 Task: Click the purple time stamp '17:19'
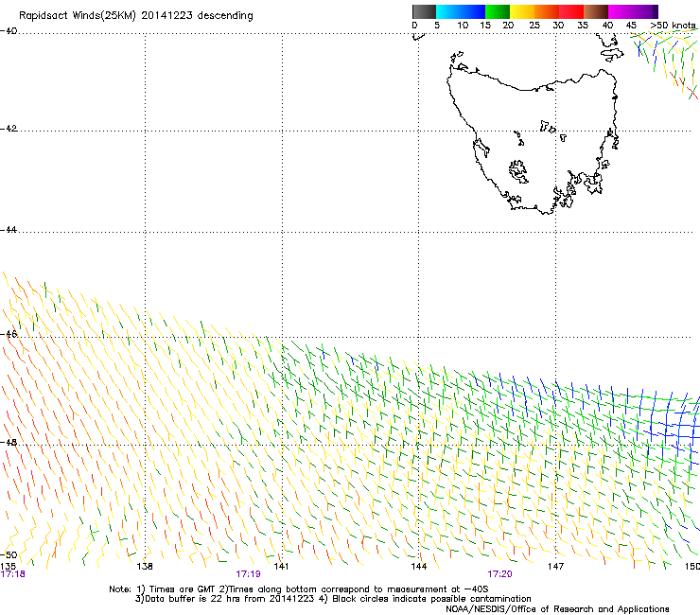248,574
